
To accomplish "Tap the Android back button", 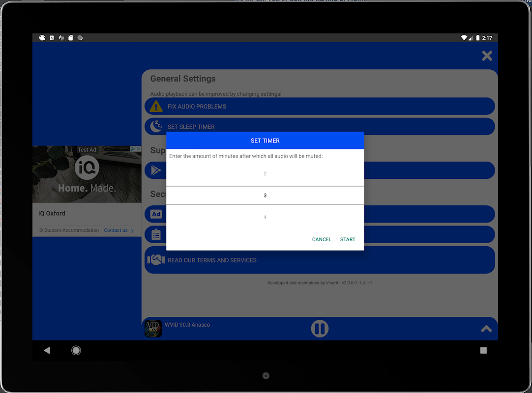I will pyautogui.click(x=47, y=350).
